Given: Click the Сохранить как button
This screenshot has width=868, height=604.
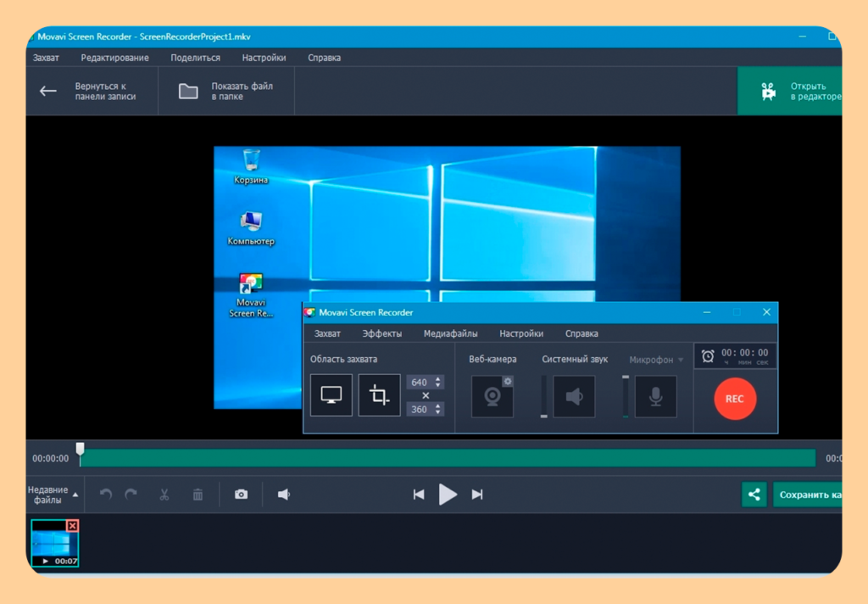Looking at the screenshot, I should coord(808,495).
